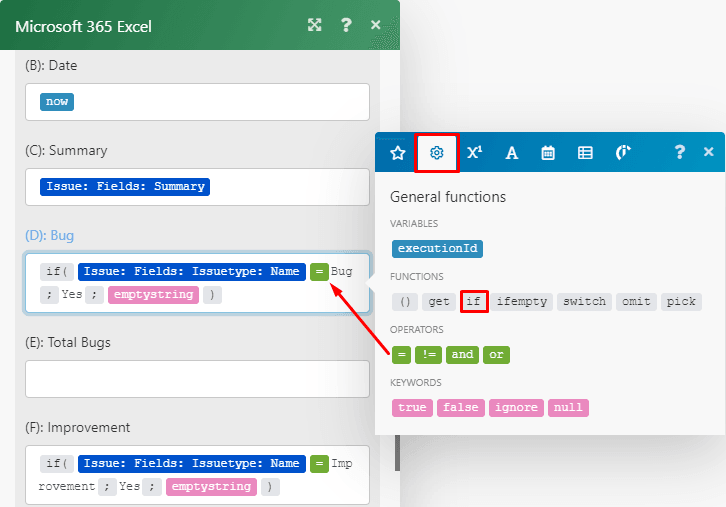The height and width of the screenshot is (507, 726).
Task: Add the 'and' operator
Action: pyautogui.click(x=462, y=354)
